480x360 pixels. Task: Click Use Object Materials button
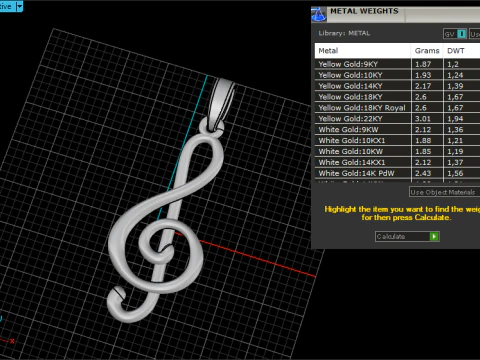coord(444,192)
